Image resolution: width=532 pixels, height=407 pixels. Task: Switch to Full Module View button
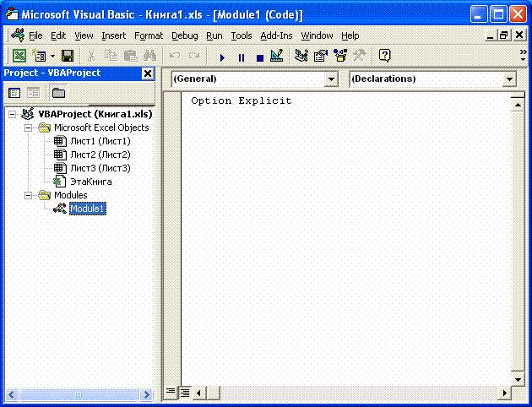[x=185, y=393]
